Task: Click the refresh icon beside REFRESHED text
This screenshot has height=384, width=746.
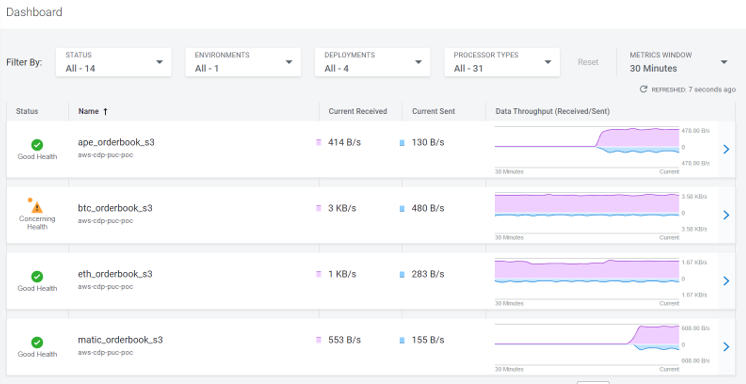Action: pos(643,89)
